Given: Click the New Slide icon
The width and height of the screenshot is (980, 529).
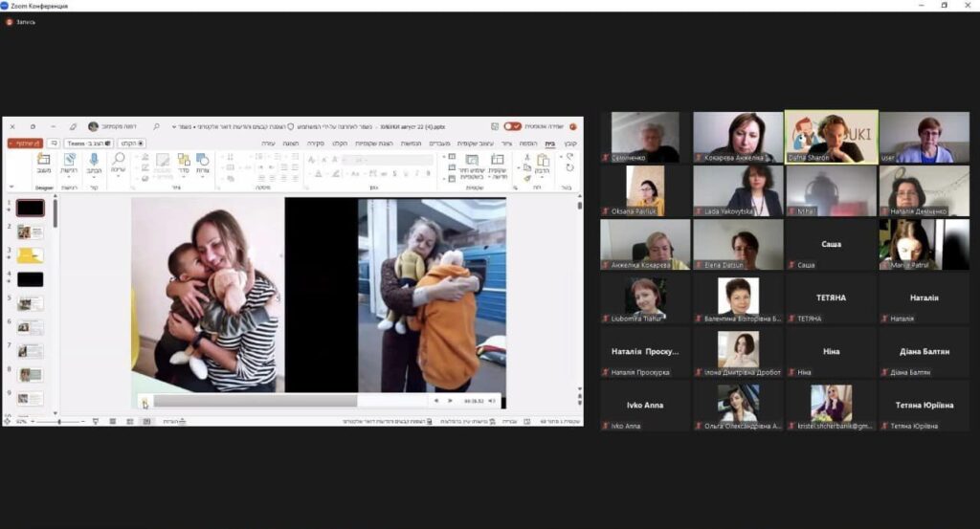Looking at the screenshot, I should coord(498,160).
